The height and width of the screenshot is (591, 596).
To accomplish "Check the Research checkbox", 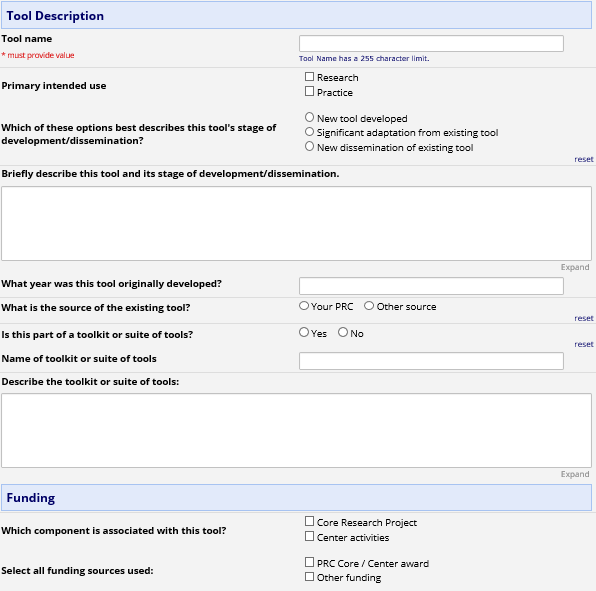I will [x=309, y=77].
